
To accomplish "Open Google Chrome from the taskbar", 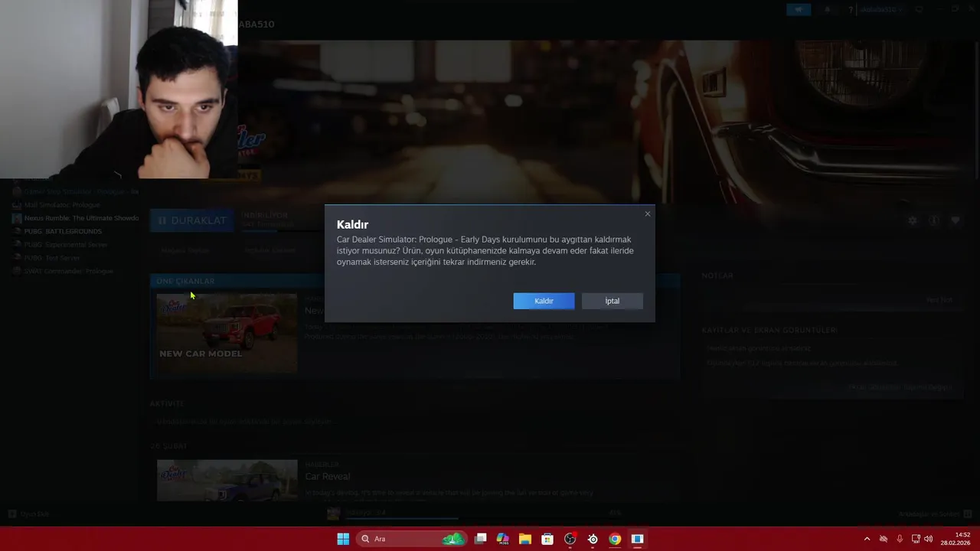I will [x=615, y=539].
